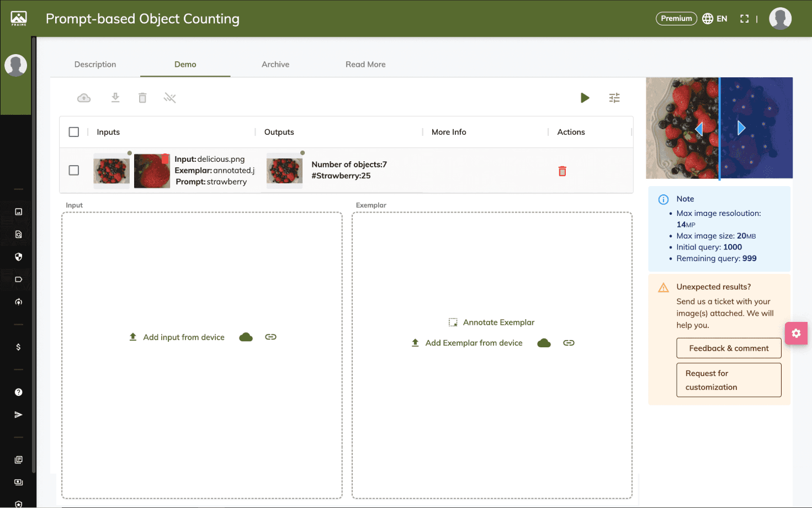
Task: Click the output result thumbnail
Action: tap(285, 171)
